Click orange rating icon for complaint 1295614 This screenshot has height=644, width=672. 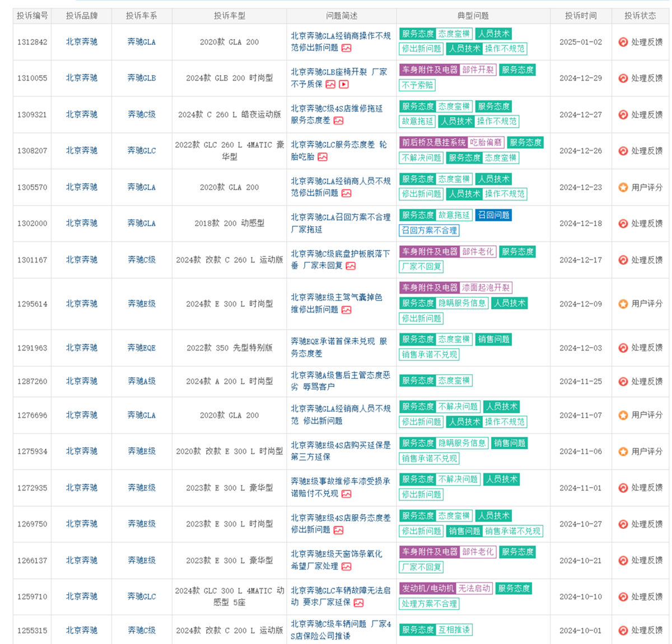click(x=623, y=304)
